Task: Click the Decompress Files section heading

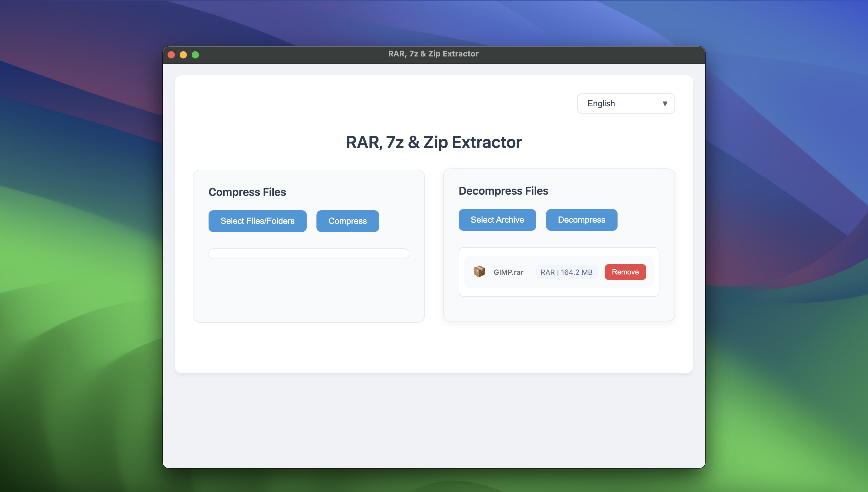Action: click(503, 191)
